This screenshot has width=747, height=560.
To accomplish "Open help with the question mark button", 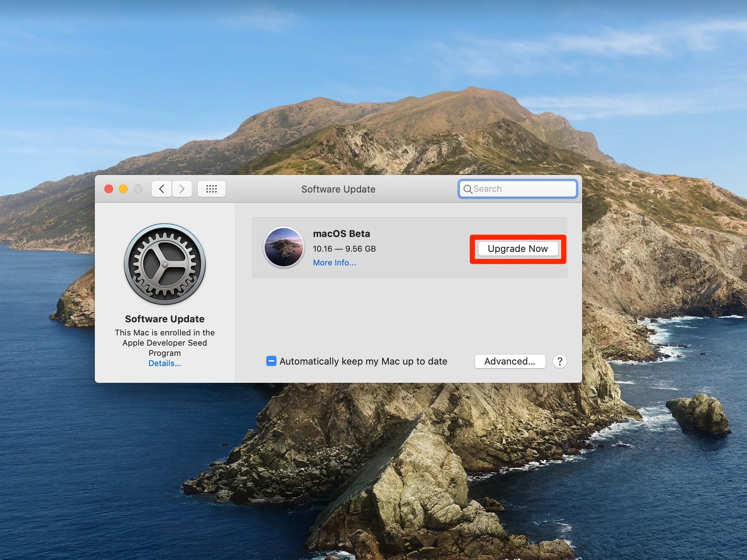I will [560, 361].
